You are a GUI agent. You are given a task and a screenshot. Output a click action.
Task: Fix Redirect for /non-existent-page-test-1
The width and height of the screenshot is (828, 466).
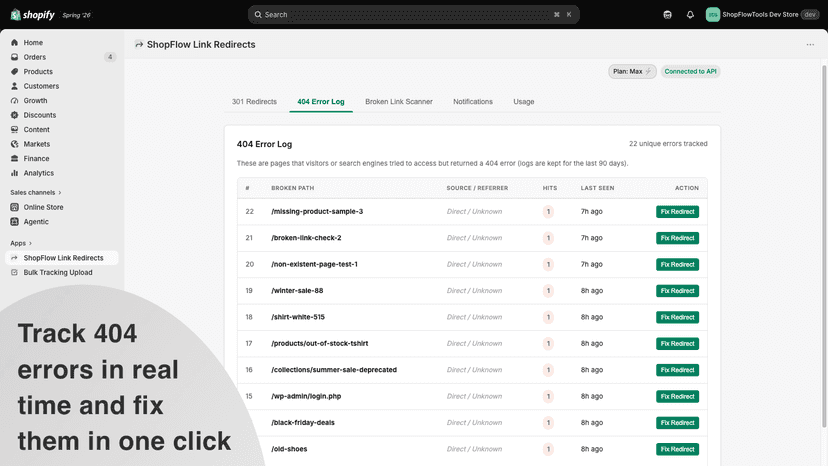[x=678, y=264]
